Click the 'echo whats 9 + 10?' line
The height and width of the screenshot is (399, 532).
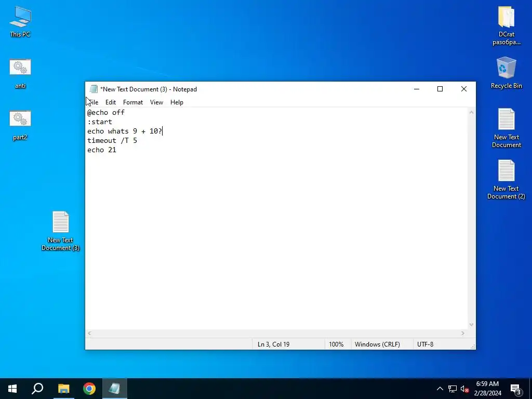pos(125,131)
